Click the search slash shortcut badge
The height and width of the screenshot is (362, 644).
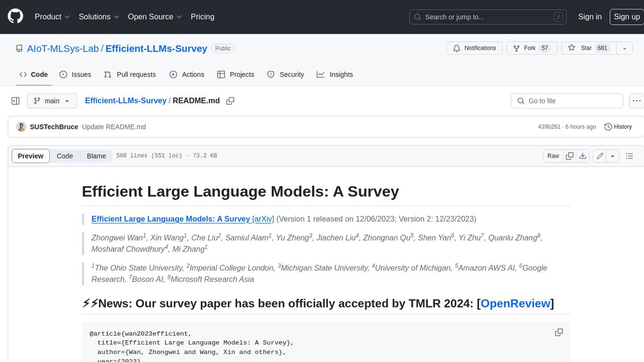(559, 17)
